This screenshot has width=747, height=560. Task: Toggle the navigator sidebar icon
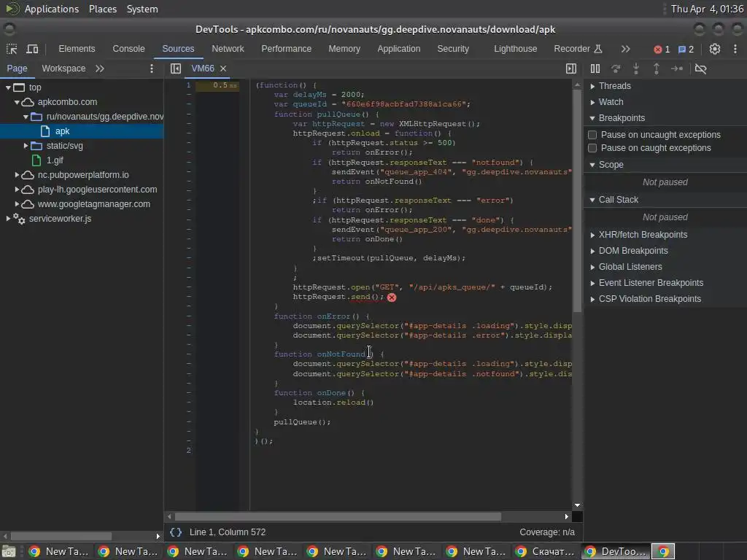point(175,69)
